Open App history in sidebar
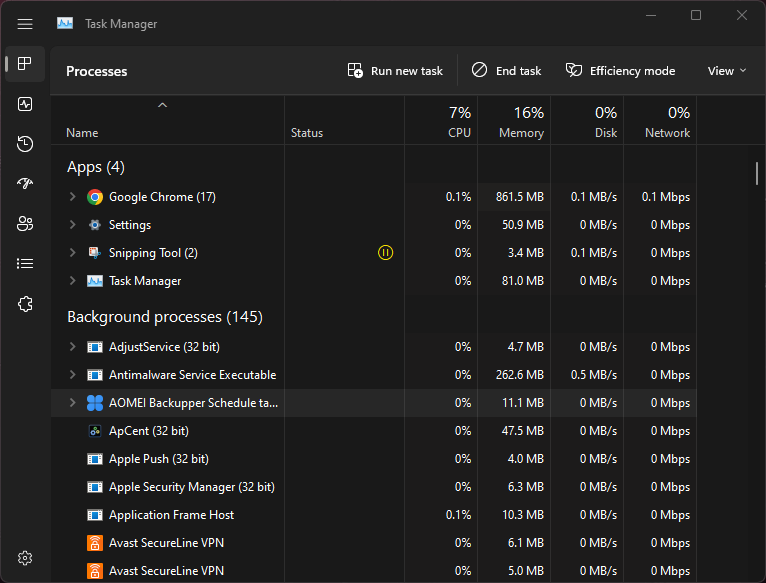The image size is (766, 583). (25, 144)
